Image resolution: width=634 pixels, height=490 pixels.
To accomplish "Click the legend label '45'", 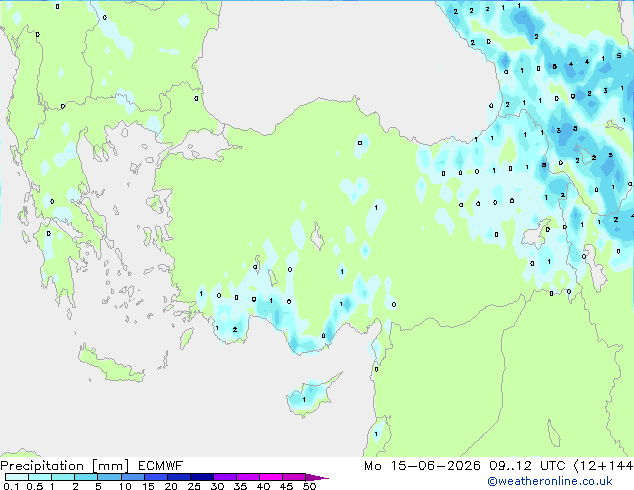I will tap(286, 486).
